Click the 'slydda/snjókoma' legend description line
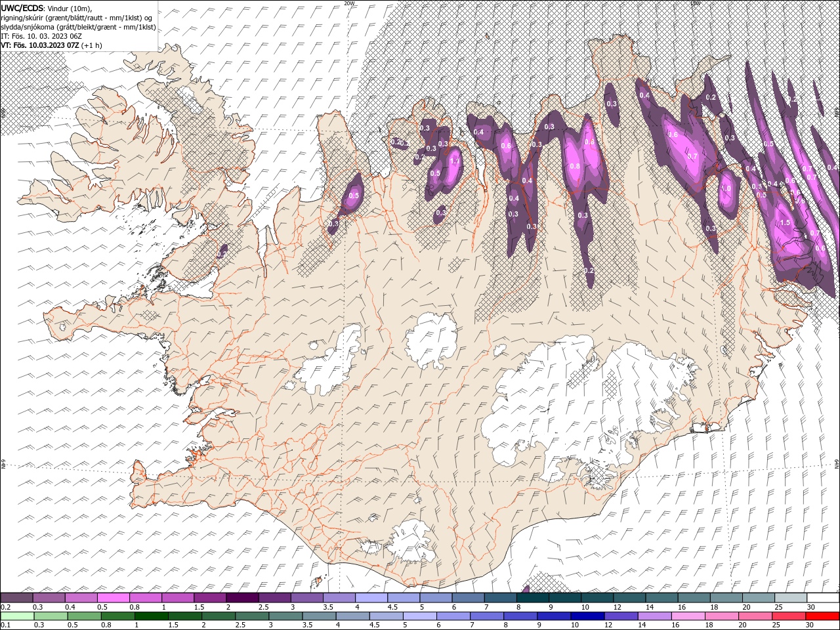 click(79, 27)
